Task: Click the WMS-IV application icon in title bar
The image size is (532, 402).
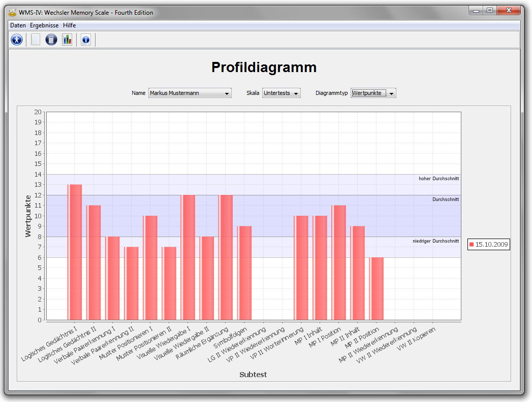Action: tap(13, 13)
